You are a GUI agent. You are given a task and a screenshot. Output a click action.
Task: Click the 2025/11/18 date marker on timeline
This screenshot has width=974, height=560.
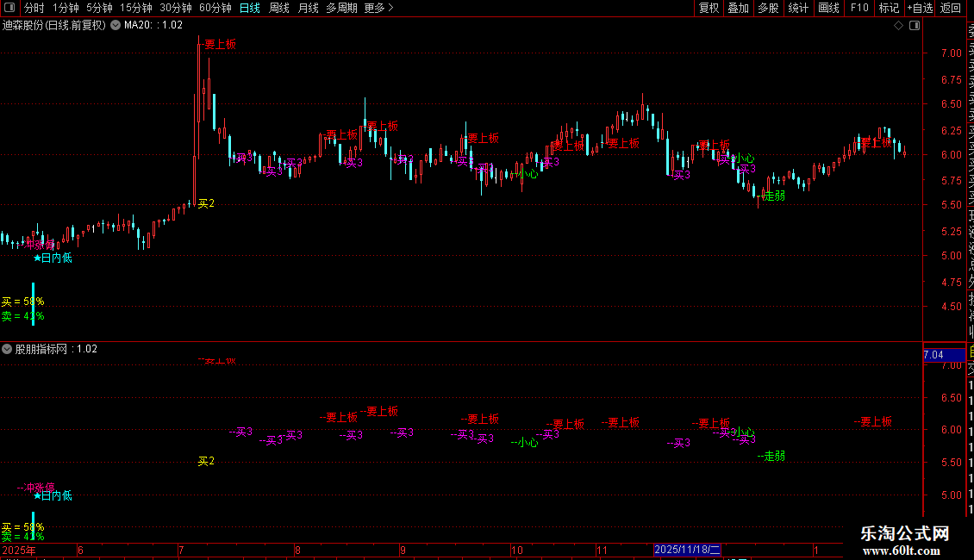pos(687,549)
